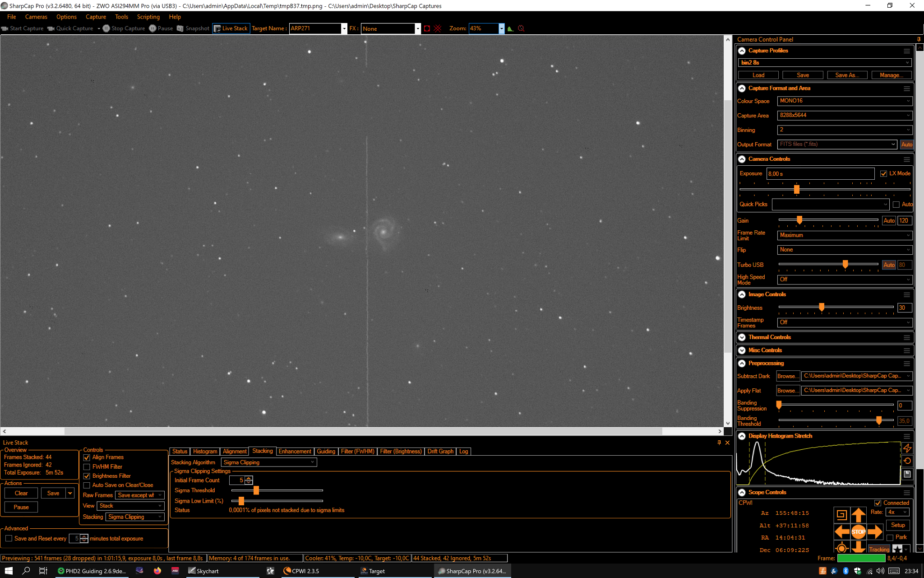Expand the Thermal Controls section
The width and height of the screenshot is (924, 578).
pos(742,337)
